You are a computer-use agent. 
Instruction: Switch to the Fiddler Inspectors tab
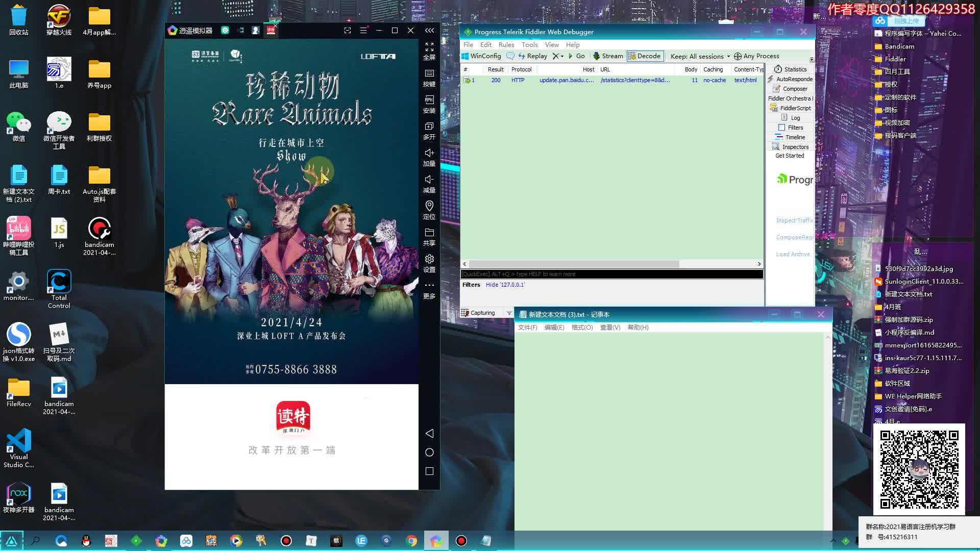(791, 147)
